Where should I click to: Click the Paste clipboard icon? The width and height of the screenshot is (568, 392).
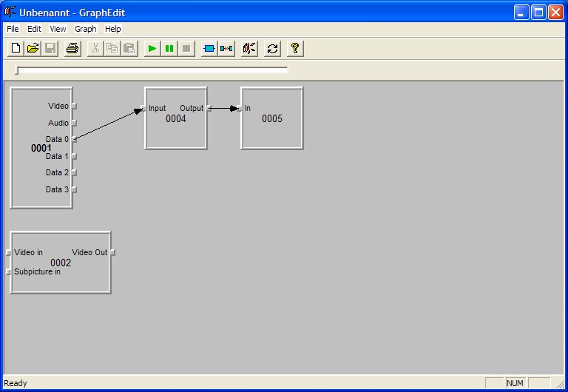129,48
